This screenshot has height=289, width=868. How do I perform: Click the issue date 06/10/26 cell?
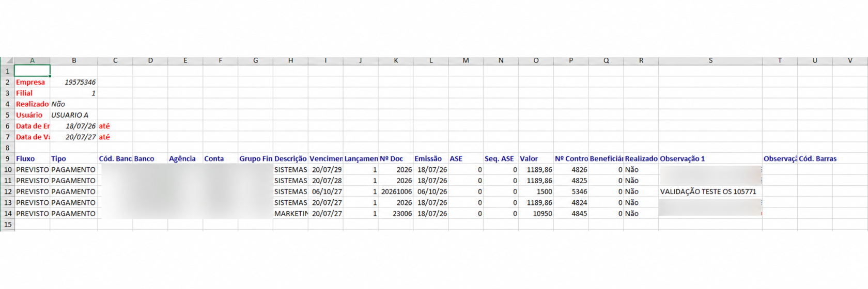(x=431, y=191)
